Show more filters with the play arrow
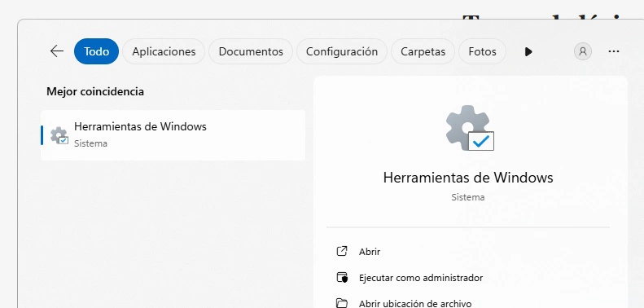 coord(528,52)
